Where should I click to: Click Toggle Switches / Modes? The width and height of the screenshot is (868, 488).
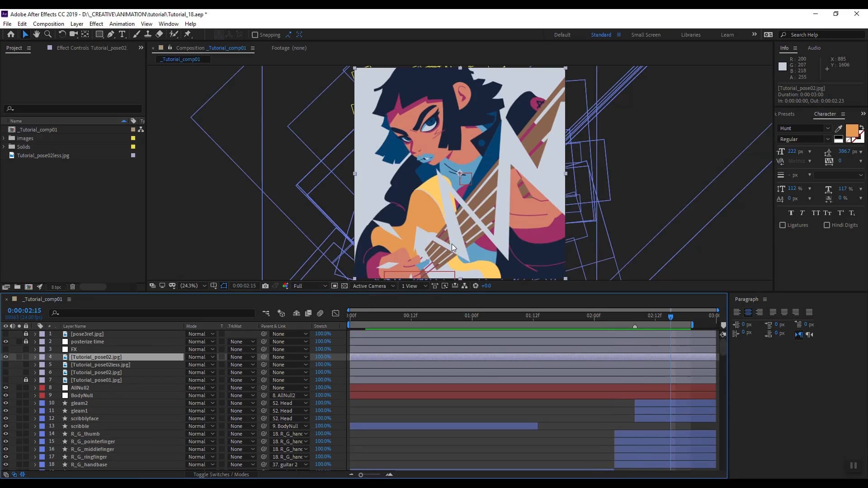tap(221, 474)
